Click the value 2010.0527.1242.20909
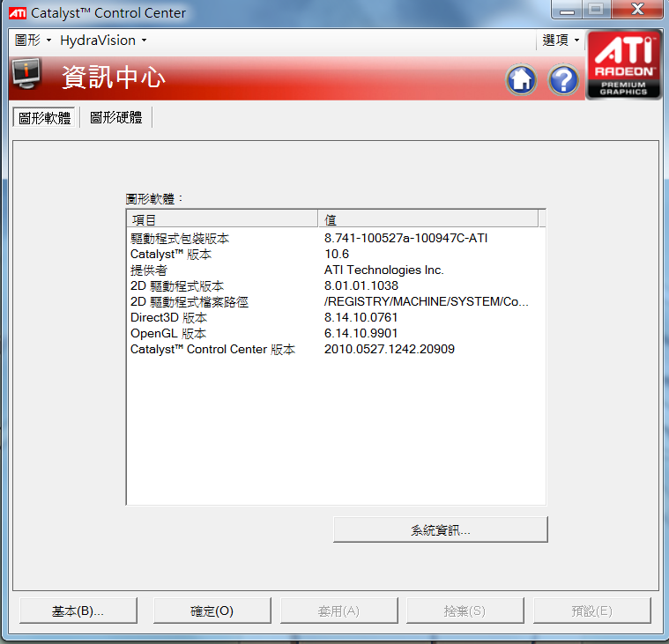 [390, 349]
